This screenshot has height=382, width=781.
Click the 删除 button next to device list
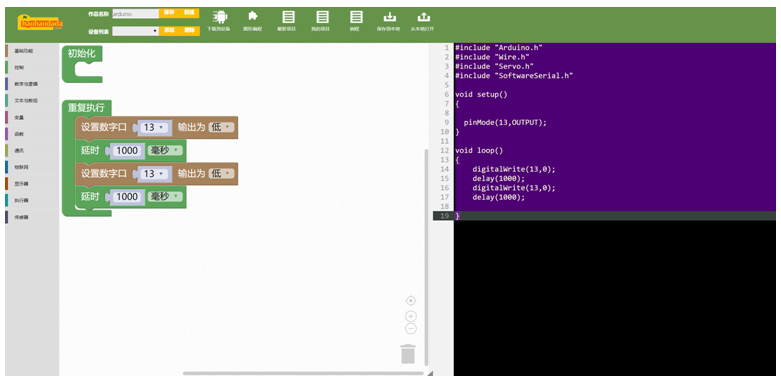coord(189,30)
